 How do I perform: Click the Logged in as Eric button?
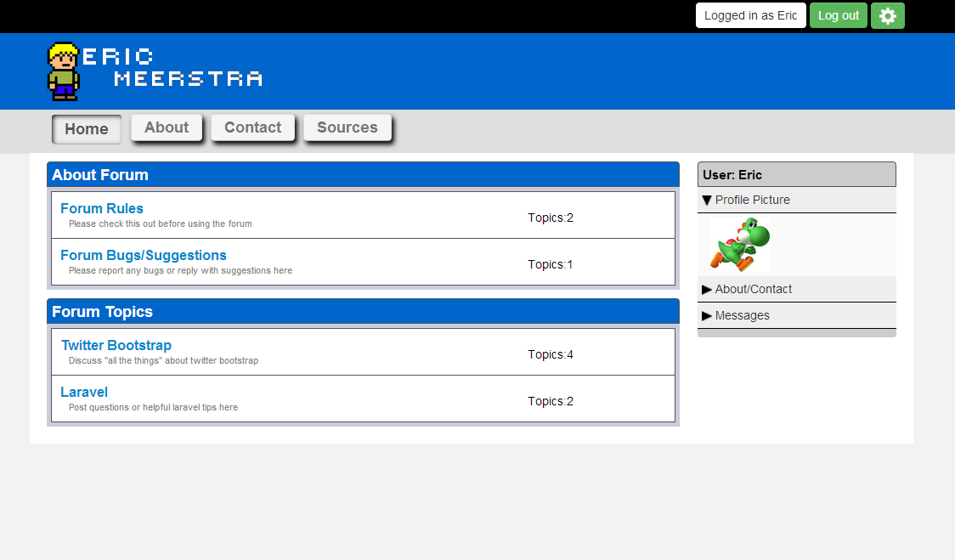pyautogui.click(x=750, y=16)
